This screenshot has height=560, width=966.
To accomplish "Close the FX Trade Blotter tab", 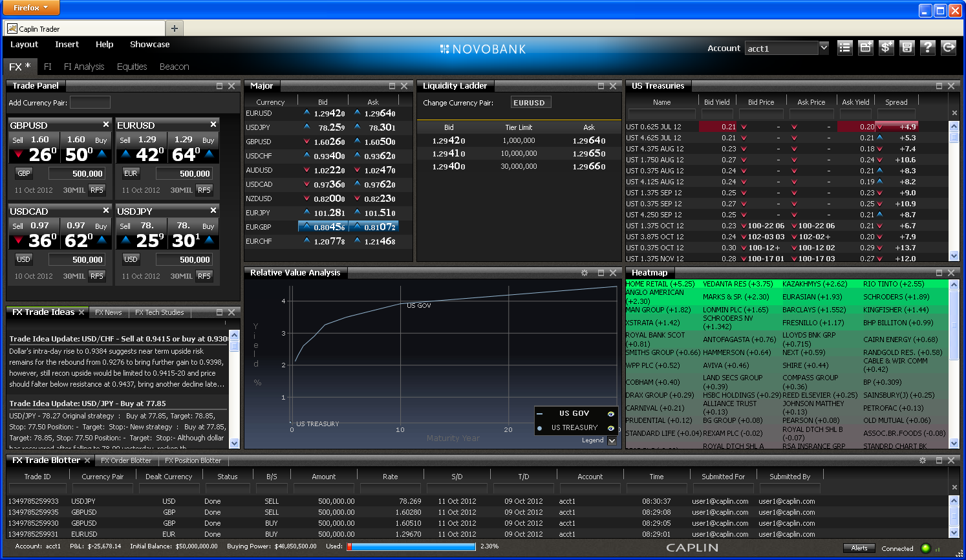I will (87, 460).
